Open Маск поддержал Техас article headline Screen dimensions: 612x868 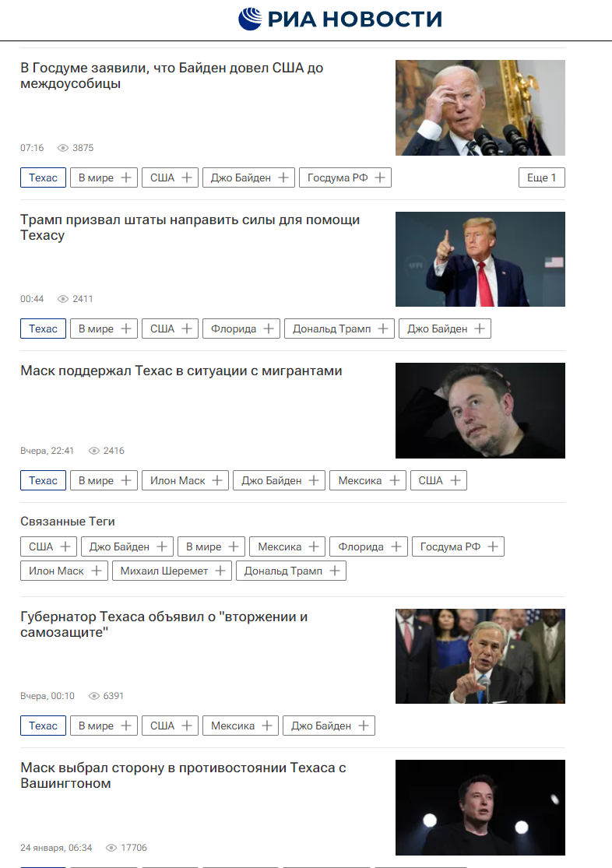point(181,371)
